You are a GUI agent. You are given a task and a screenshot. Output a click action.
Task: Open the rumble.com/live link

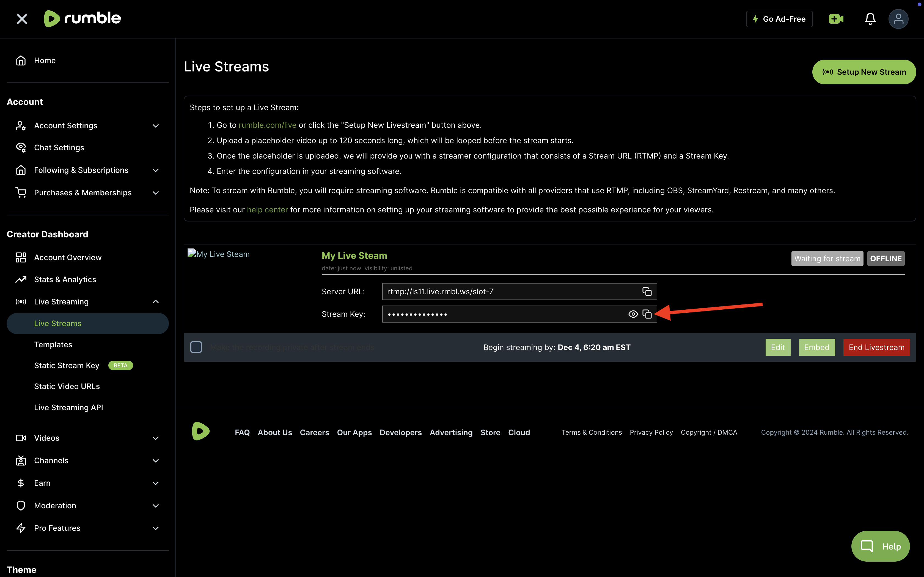(267, 125)
